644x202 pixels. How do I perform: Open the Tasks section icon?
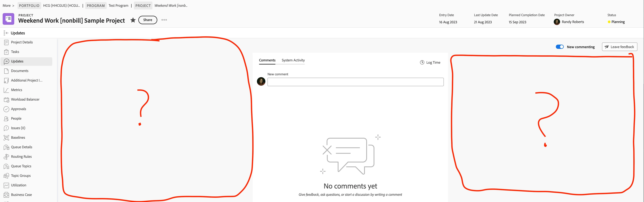(x=6, y=52)
